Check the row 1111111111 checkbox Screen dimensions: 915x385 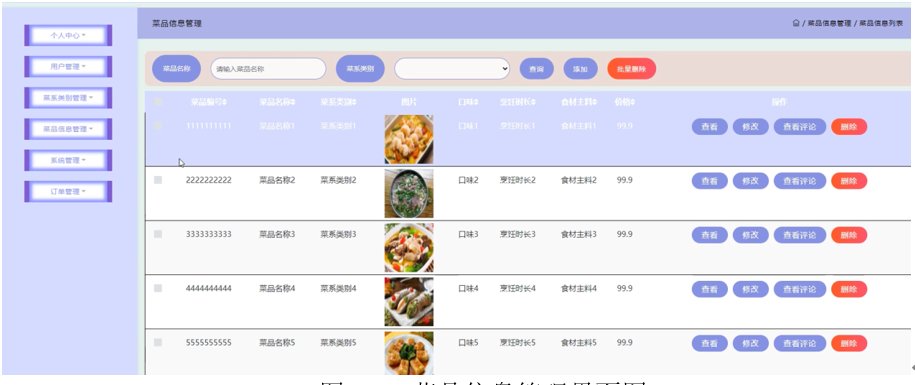tap(158, 125)
